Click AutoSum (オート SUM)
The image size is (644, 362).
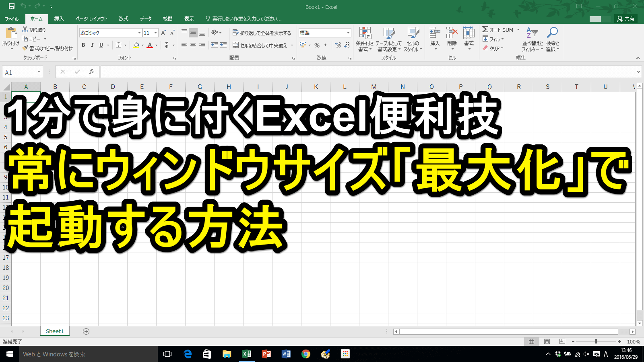pyautogui.click(x=498, y=30)
